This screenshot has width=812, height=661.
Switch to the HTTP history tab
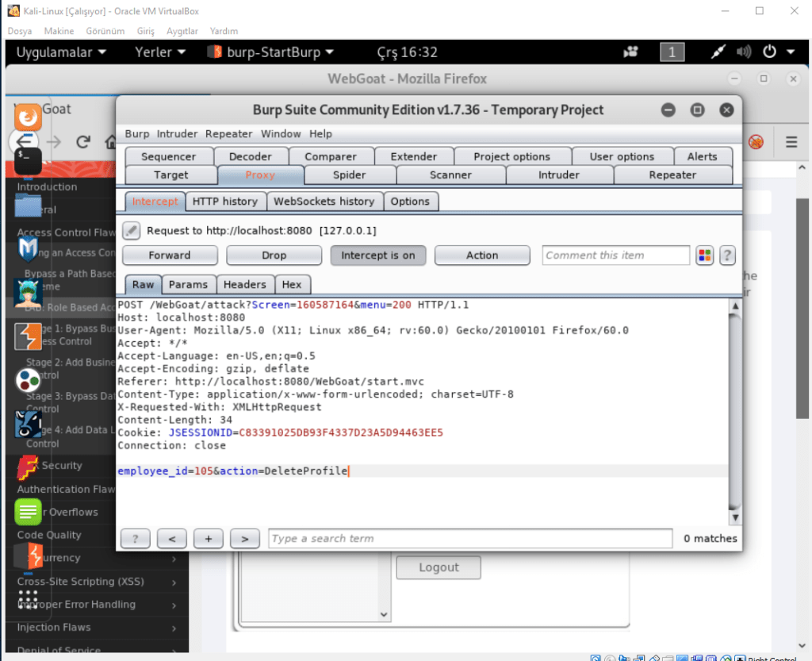click(225, 202)
